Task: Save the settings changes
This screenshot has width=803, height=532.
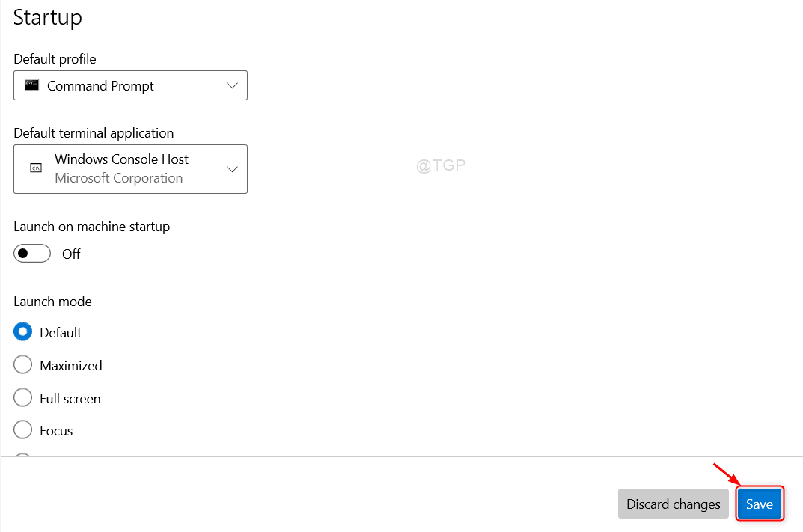Action: point(760,504)
